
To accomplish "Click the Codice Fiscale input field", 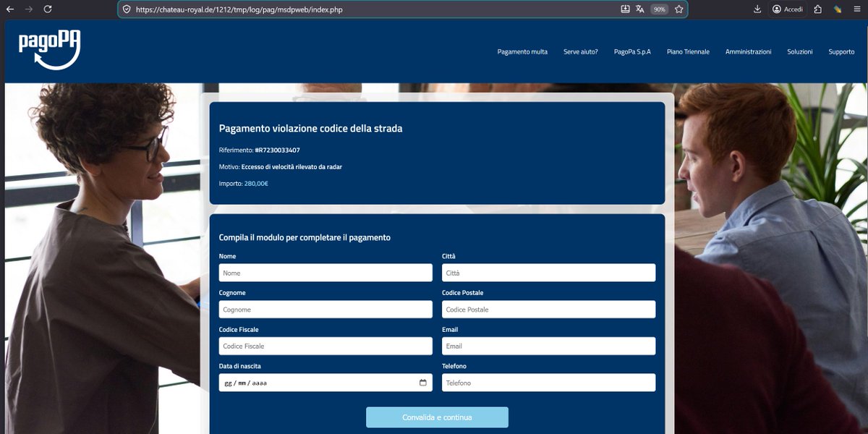I will pyautogui.click(x=325, y=346).
